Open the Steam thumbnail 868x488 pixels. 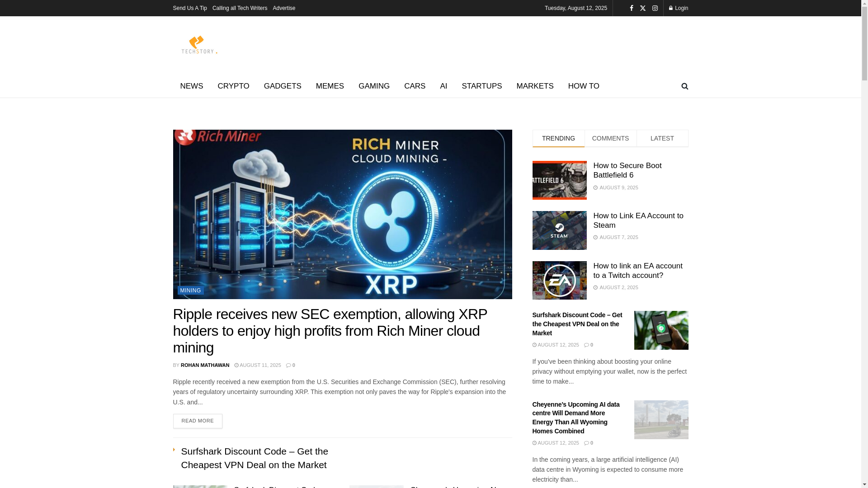click(x=559, y=230)
